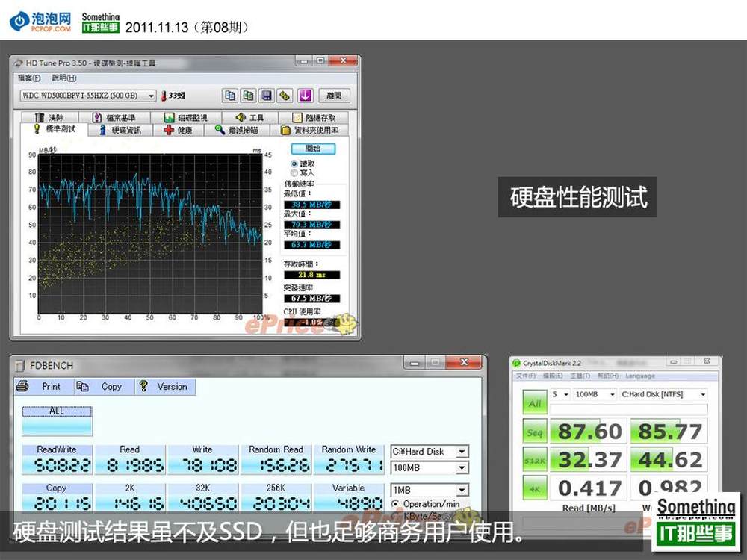Viewport: 747px width, 560px height.
Task: Open the 主題(T) menu in CrystalDiskMark
Action: click(580, 376)
